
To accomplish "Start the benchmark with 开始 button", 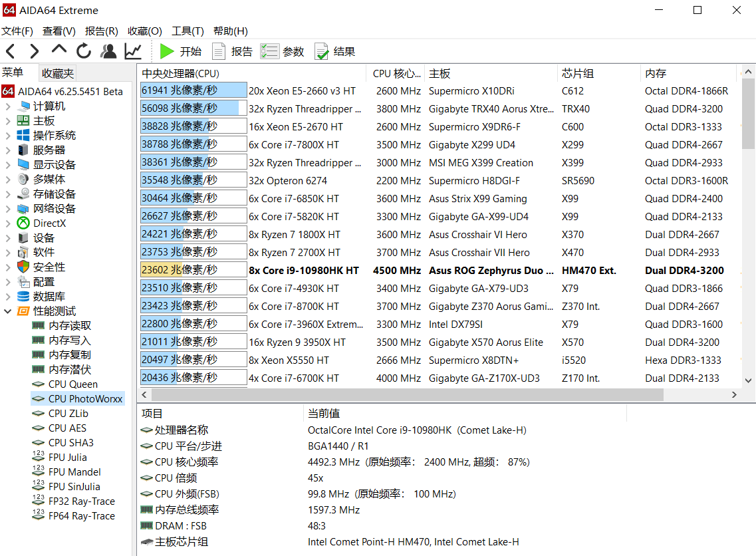I will click(181, 51).
